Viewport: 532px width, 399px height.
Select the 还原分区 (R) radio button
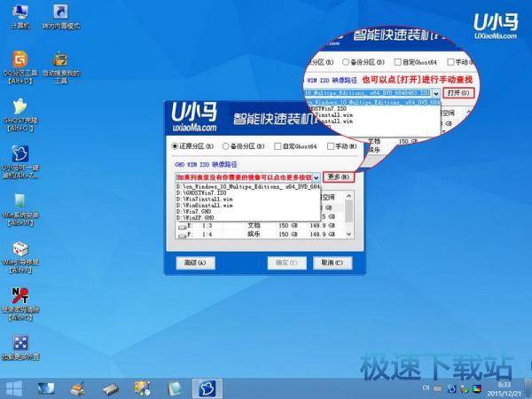[175, 146]
